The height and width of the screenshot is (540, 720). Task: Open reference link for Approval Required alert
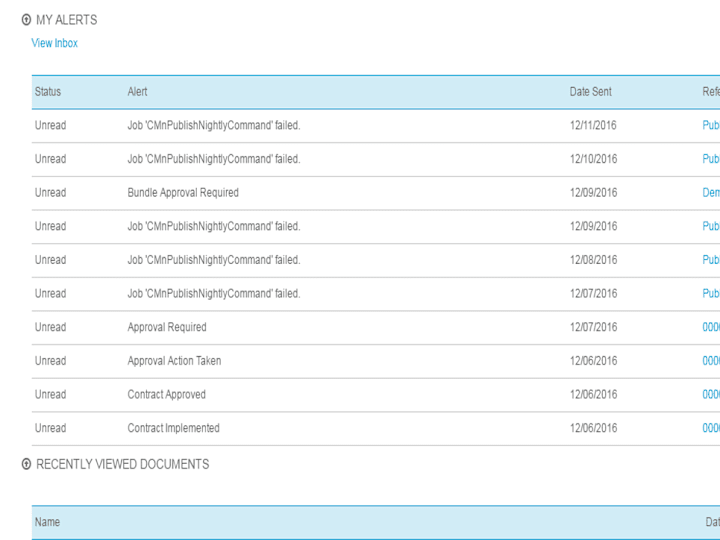[711, 327]
